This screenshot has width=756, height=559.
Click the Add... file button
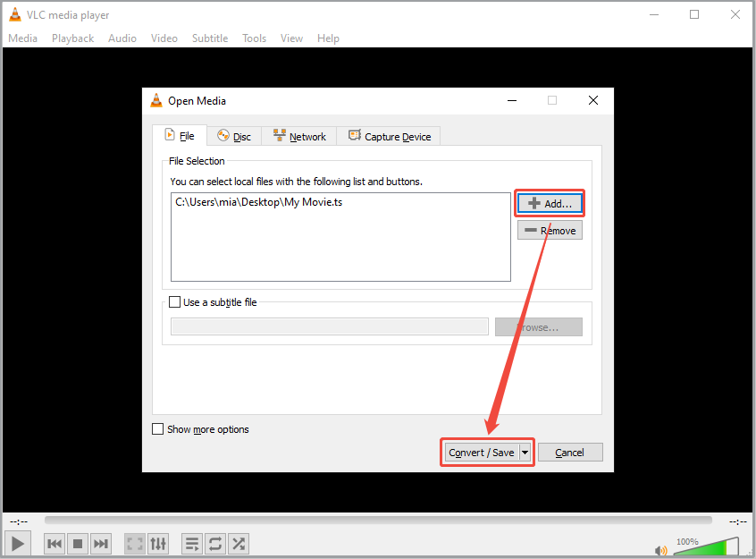tap(550, 203)
